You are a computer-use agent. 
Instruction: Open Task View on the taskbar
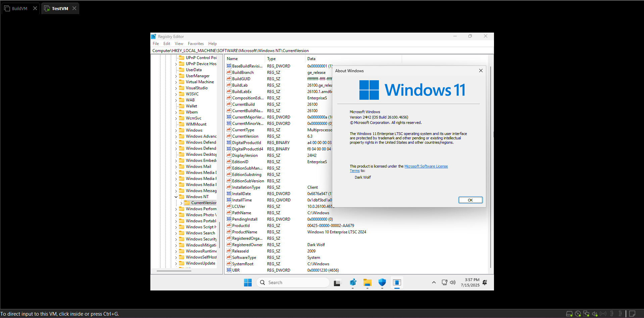(337, 283)
